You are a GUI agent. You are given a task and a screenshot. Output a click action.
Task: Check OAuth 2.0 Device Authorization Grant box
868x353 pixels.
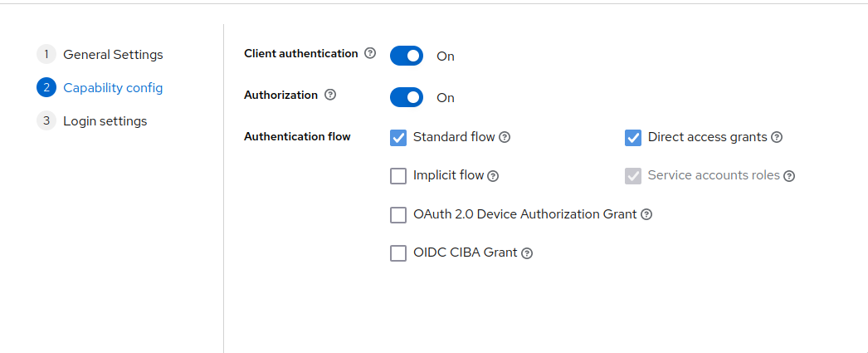398,214
